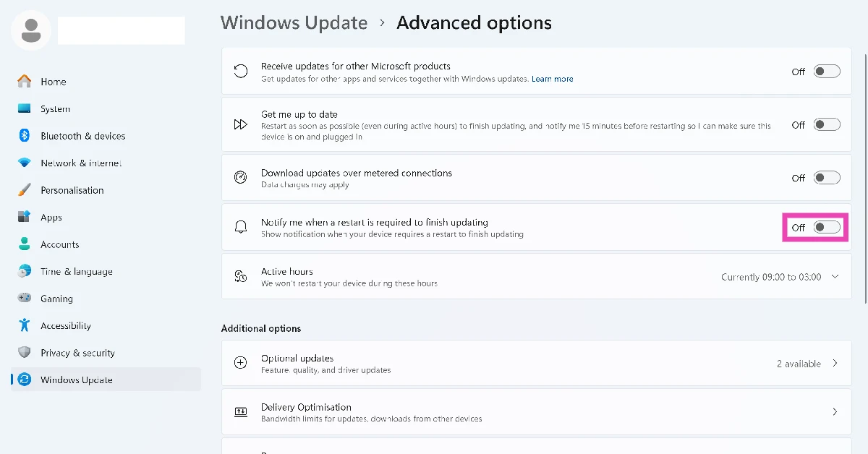Click the Gaming controller icon

click(x=24, y=299)
